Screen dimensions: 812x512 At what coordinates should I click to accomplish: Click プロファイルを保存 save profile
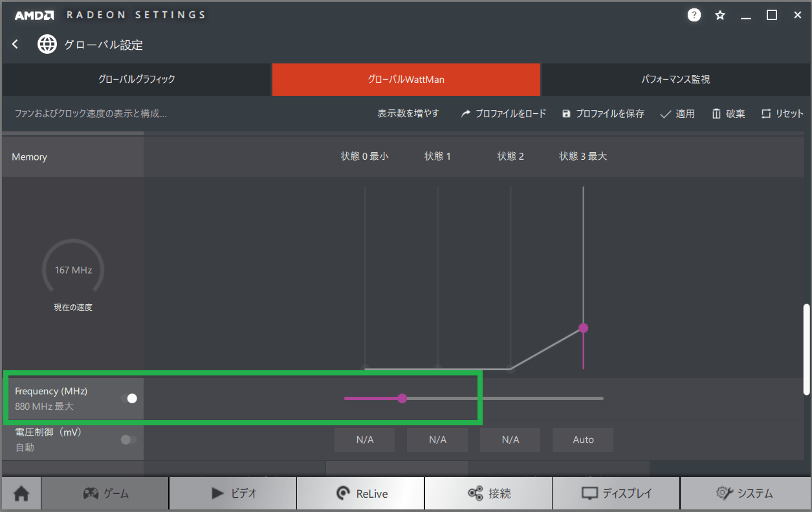click(x=603, y=113)
